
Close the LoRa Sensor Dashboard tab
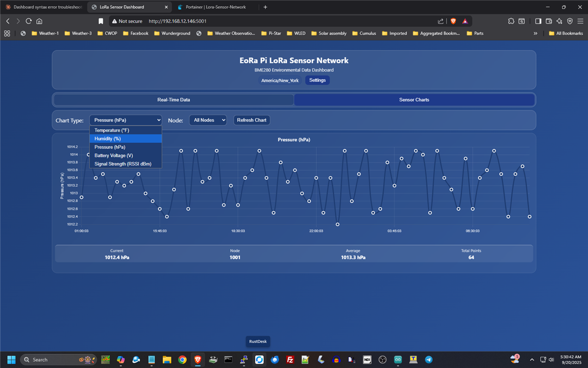pyautogui.click(x=166, y=7)
